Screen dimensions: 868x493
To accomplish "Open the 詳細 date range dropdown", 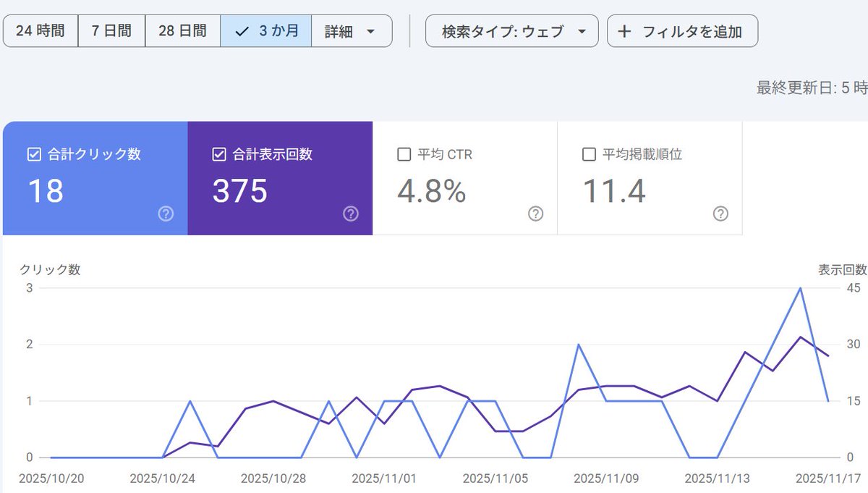I will (x=352, y=31).
